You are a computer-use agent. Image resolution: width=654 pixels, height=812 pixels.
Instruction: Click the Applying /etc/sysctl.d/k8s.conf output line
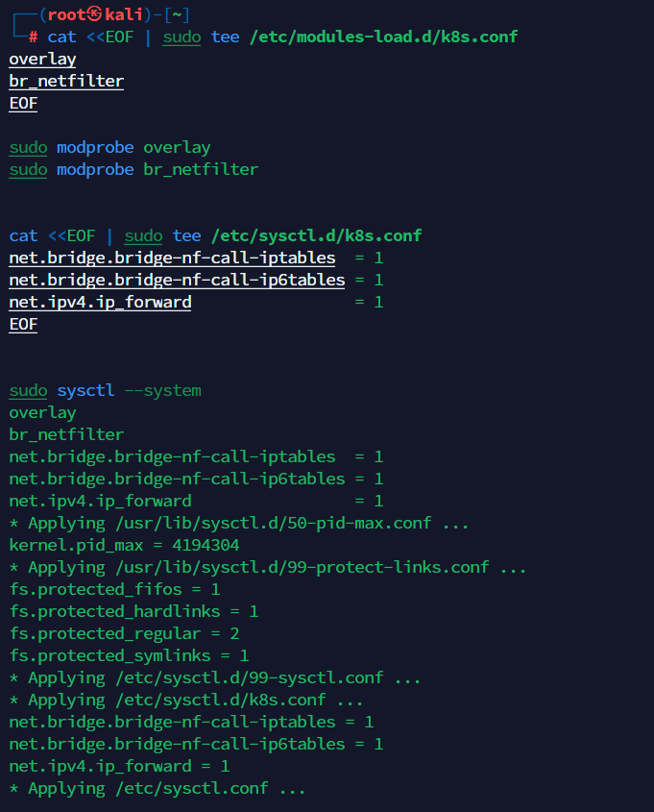[x=186, y=700]
